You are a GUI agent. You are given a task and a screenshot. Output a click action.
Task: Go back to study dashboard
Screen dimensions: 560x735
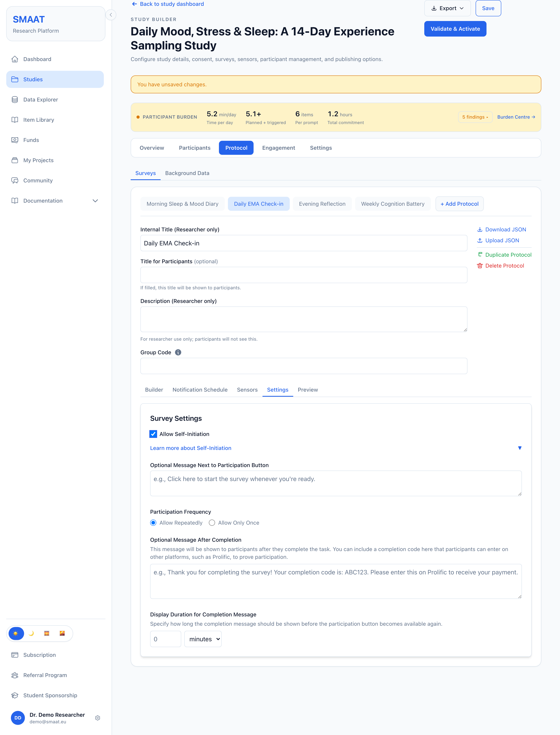tap(168, 4)
